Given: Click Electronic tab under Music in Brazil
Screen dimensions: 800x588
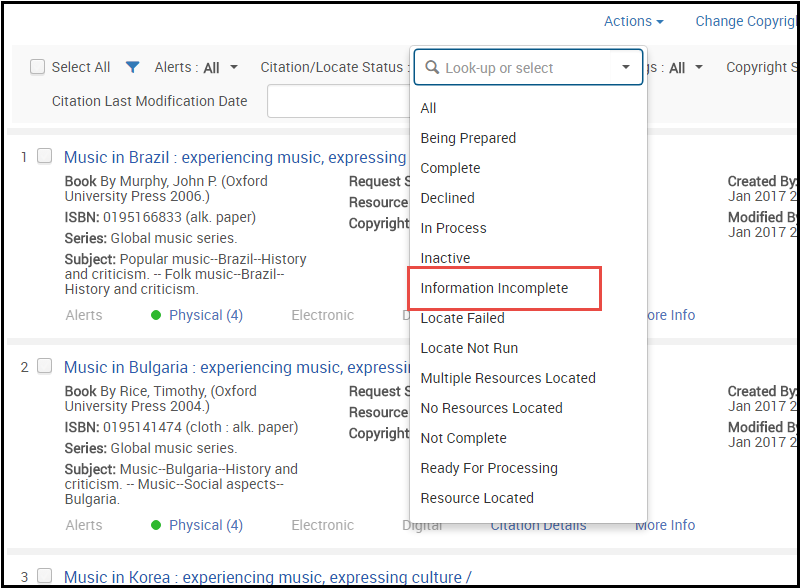Looking at the screenshot, I should (x=322, y=315).
